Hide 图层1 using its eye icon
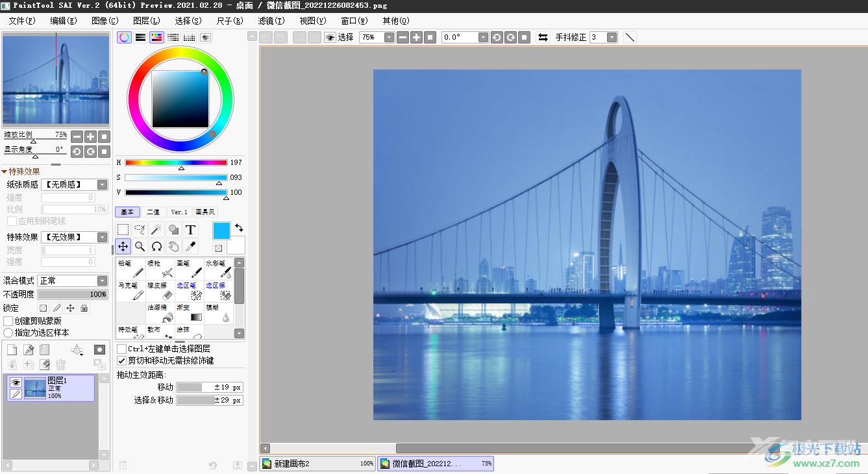868x474 pixels. (x=16, y=382)
